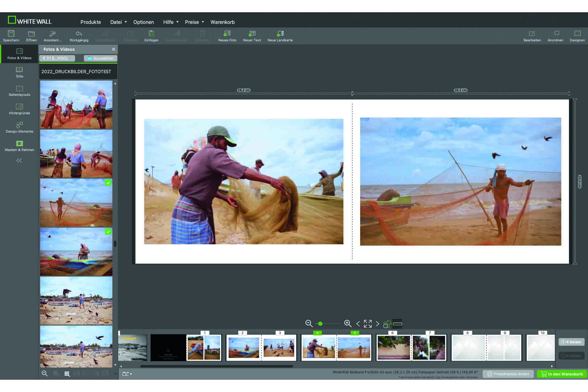Viewport: 588px width, 392px height.
Task: Toggle the checkmark on blue boat thumbnail
Action: click(108, 232)
